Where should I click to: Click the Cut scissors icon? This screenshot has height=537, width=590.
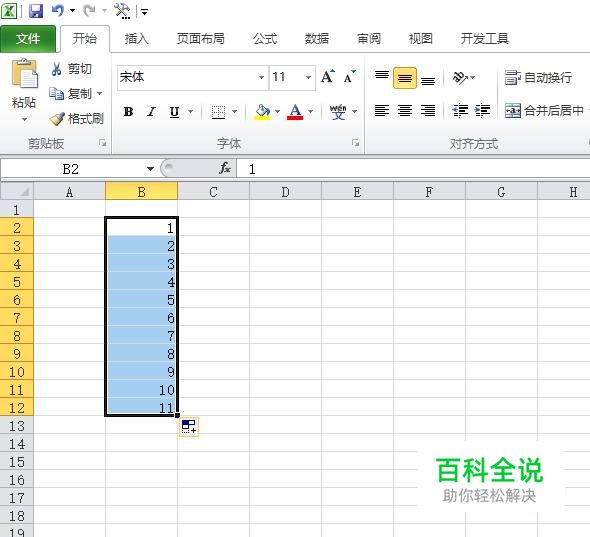pos(56,69)
